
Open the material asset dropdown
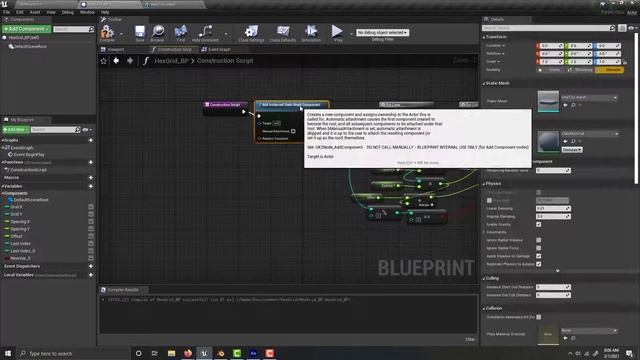click(x=589, y=133)
